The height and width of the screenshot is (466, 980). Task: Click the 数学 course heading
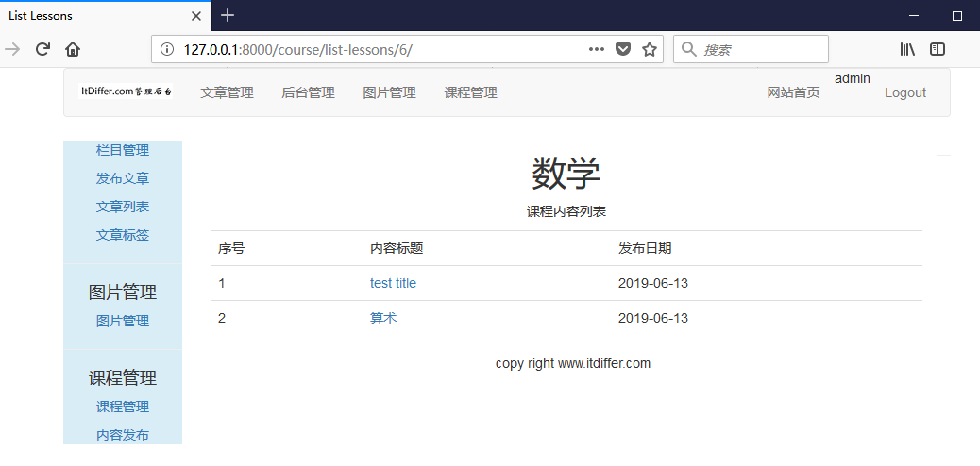[566, 173]
